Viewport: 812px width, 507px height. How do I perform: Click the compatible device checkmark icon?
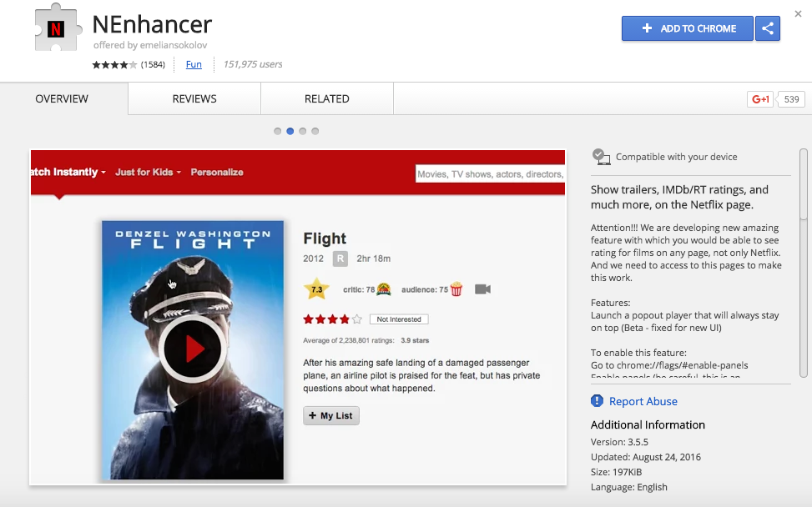[x=601, y=157]
